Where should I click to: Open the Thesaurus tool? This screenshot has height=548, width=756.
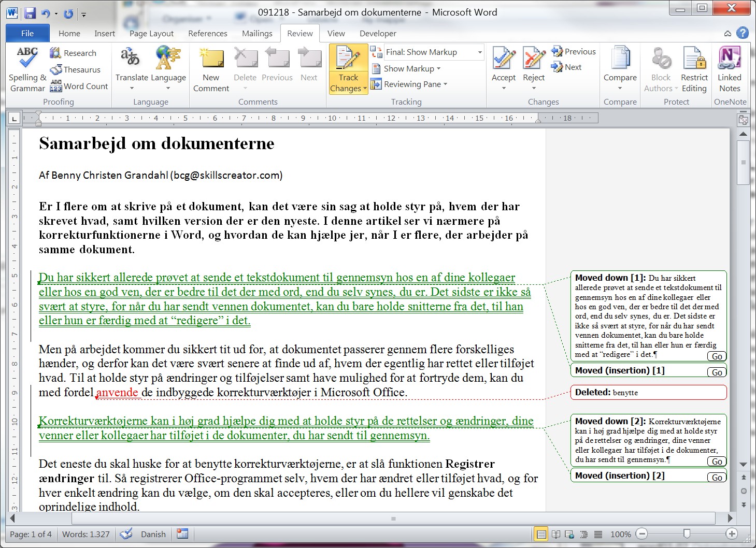point(76,69)
